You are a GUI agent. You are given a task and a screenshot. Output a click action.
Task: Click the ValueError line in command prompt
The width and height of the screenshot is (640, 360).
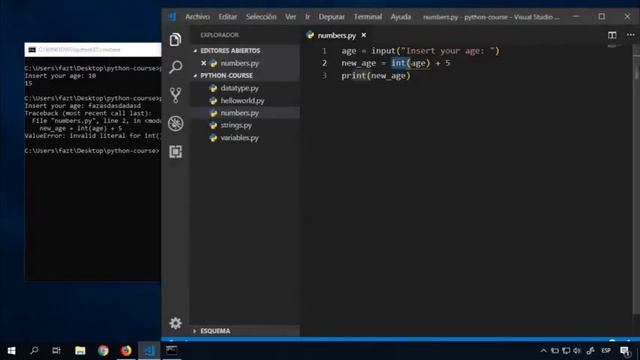click(x=93, y=136)
